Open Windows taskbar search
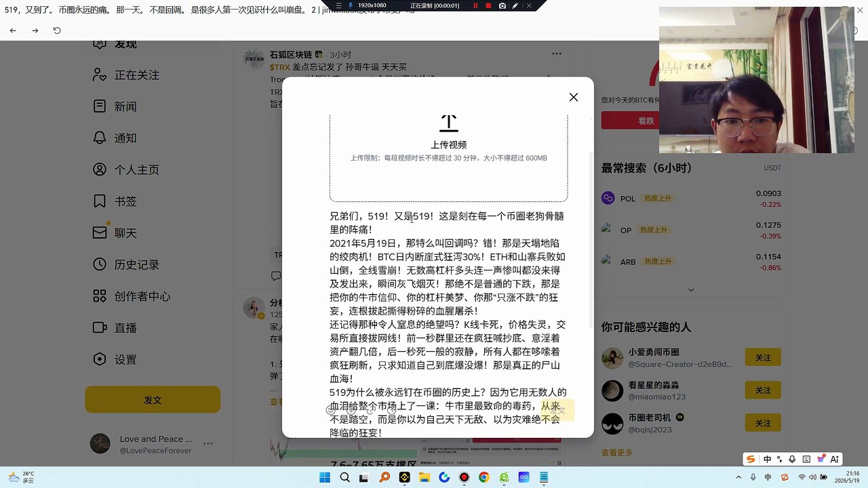The width and height of the screenshot is (868, 488). (x=344, y=478)
